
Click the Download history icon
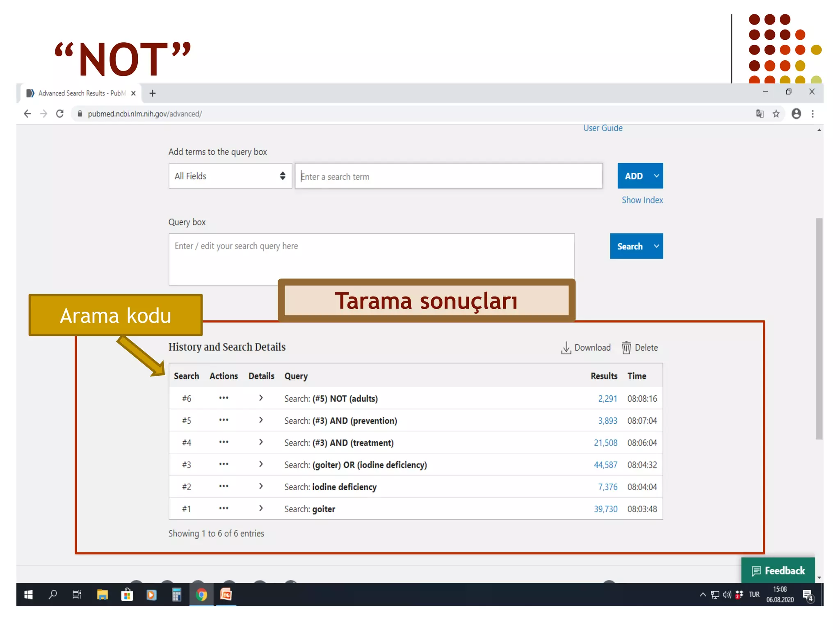[566, 347]
